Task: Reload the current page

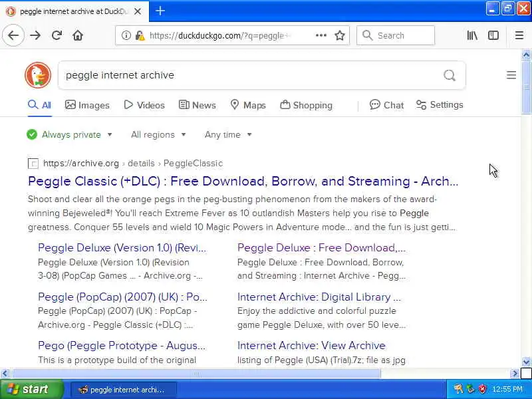Action: click(x=57, y=35)
